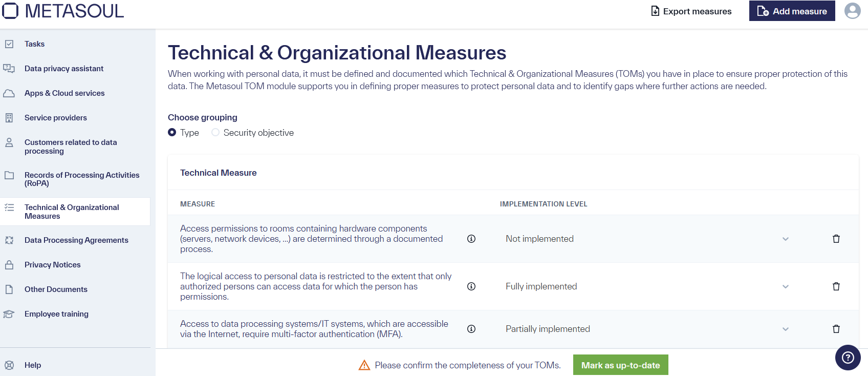868x376 pixels.
Task: Open the Not implemented level dropdown
Action: [647, 239]
